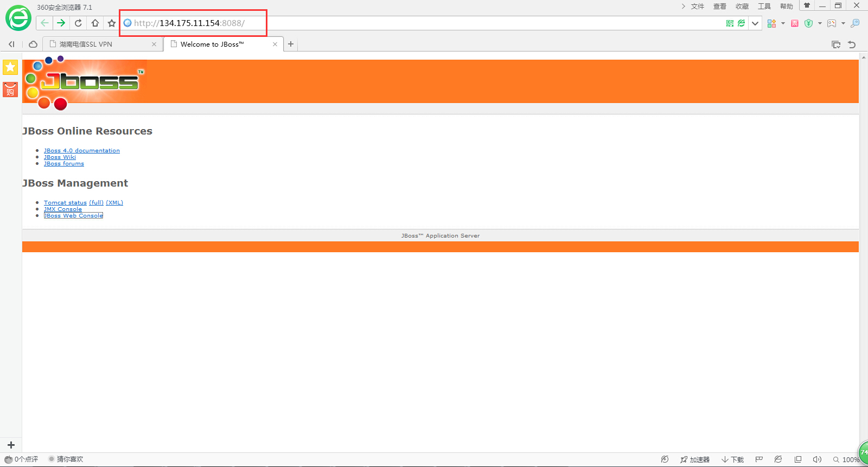Image resolution: width=868 pixels, height=467 pixels.
Task: Restore closed tab with undo icon
Action: click(852, 44)
